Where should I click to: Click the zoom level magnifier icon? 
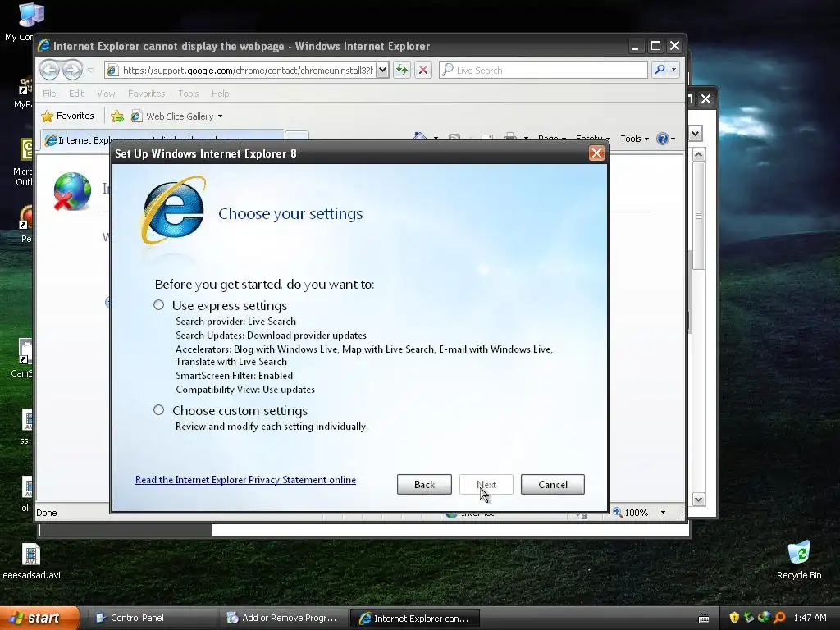[x=617, y=512]
